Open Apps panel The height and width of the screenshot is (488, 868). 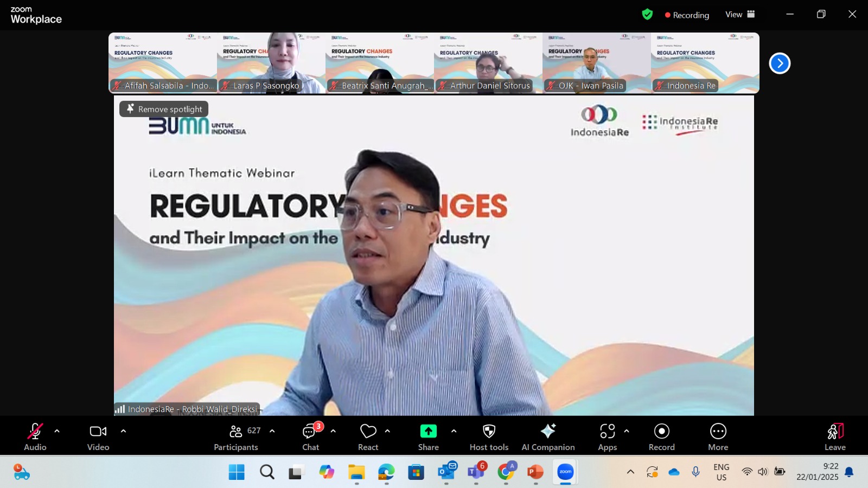point(608,437)
